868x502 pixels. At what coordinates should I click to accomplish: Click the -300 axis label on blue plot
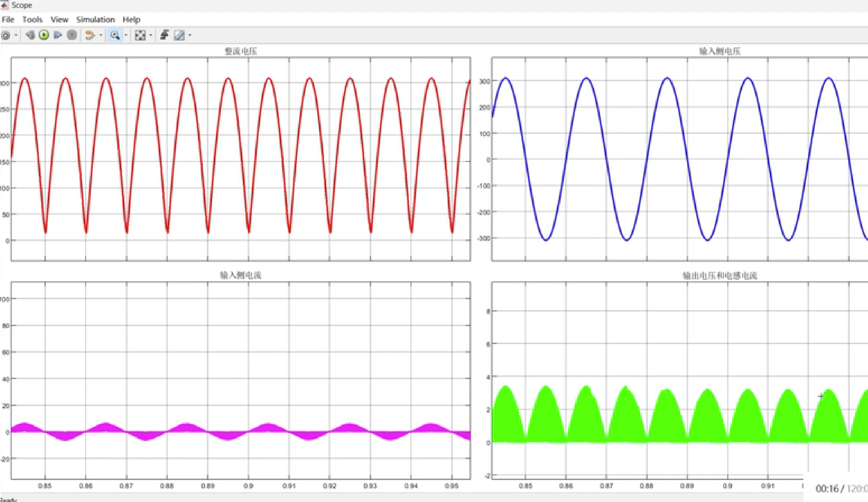[x=484, y=238]
